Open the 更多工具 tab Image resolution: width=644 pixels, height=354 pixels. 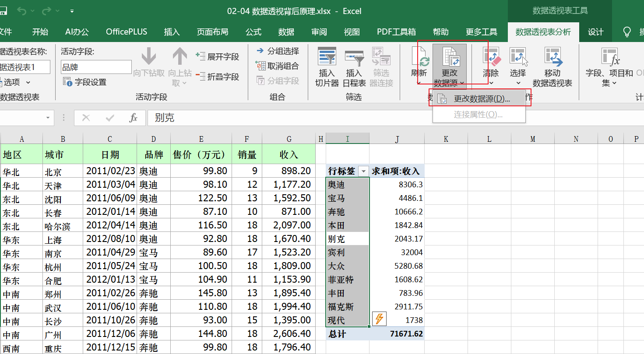click(482, 32)
